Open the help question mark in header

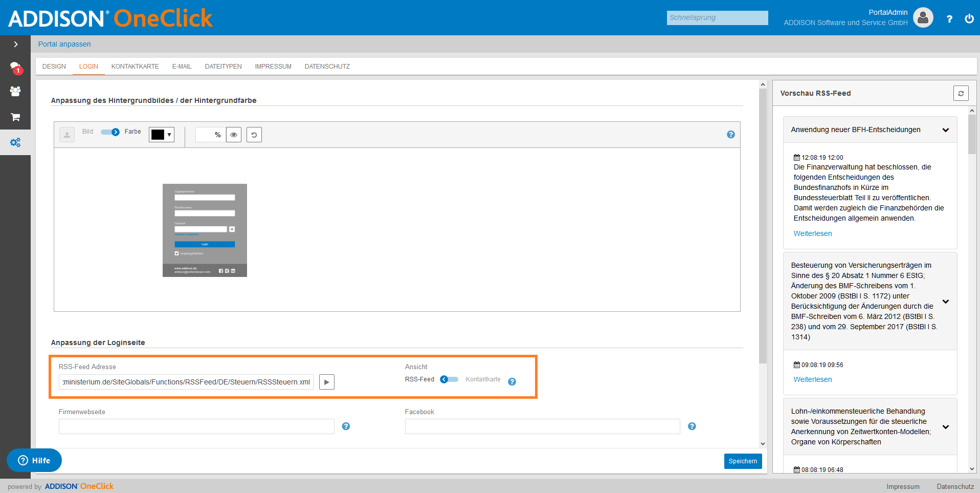[949, 19]
